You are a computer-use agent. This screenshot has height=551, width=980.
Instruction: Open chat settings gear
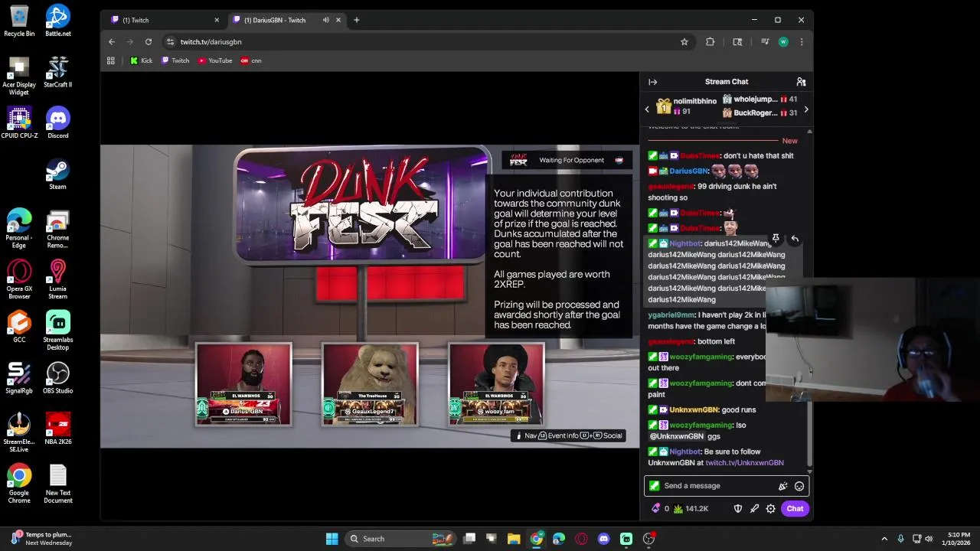click(x=771, y=508)
